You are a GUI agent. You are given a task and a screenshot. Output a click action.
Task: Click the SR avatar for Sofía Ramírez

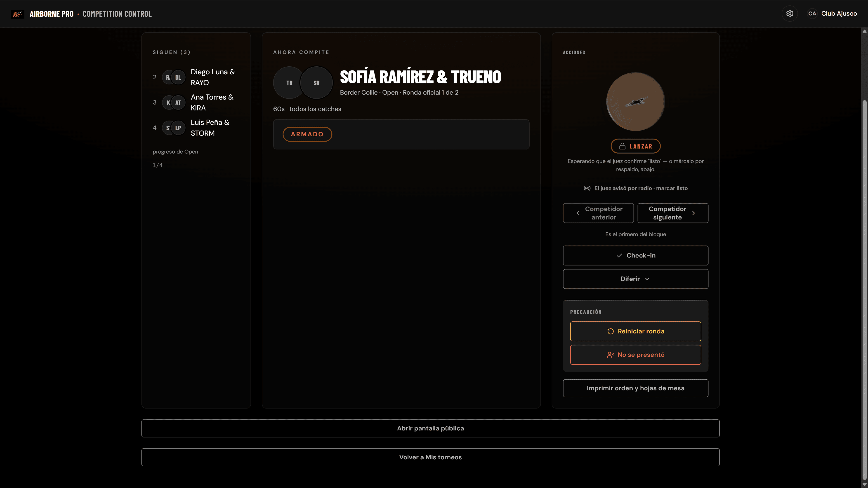316,83
